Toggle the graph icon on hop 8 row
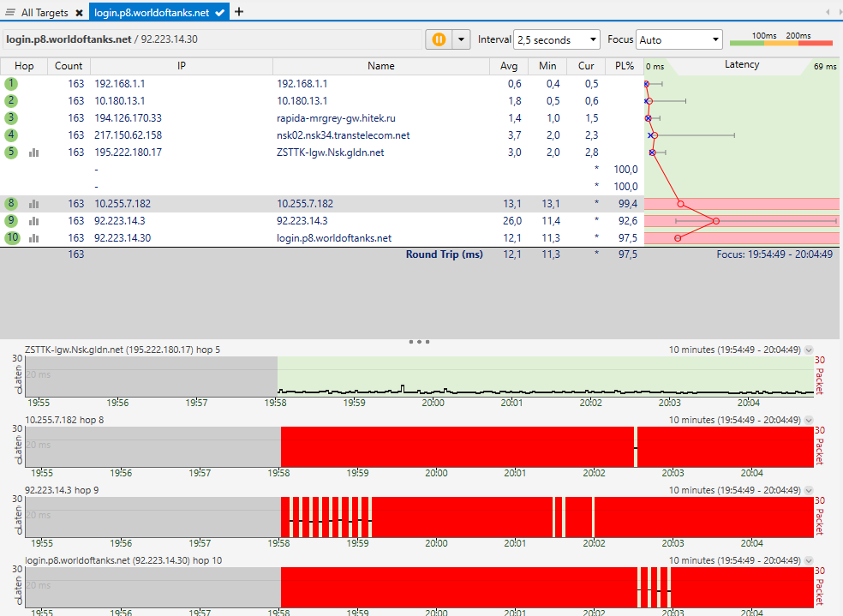The image size is (843, 616). point(34,204)
